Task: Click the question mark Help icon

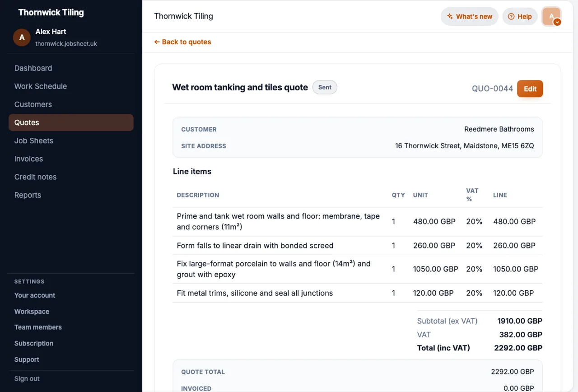Action: [511, 17]
